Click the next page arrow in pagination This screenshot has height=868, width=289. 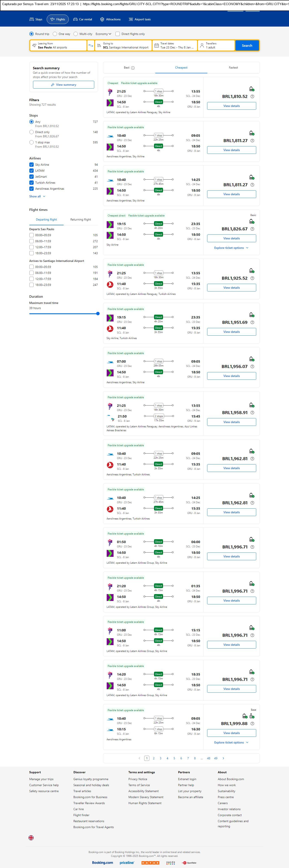pyautogui.click(x=223, y=758)
